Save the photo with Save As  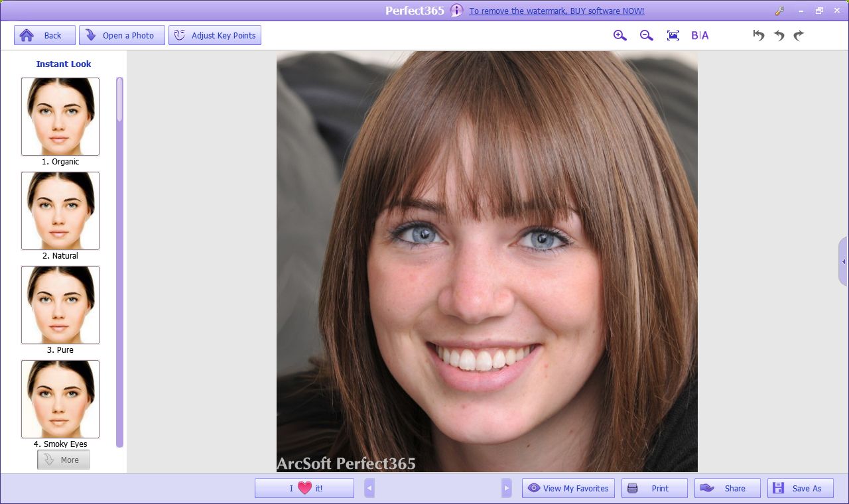pyautogui.click(x=801, y=488)
